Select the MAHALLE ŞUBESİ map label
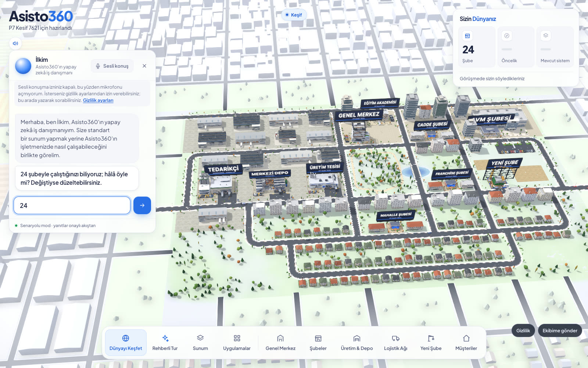This screenshot has height=368, width=588. (x=396, y=215)
